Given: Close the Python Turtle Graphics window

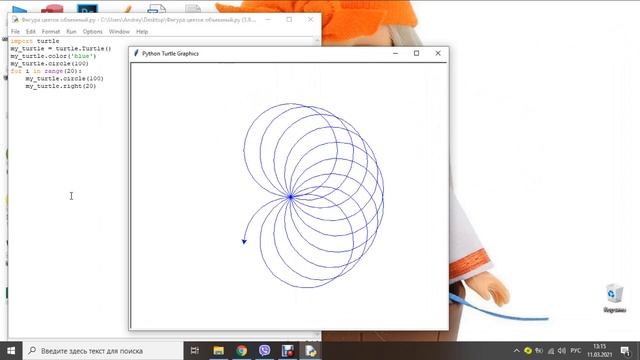Looking at the screenshot, I should (438, 53).
